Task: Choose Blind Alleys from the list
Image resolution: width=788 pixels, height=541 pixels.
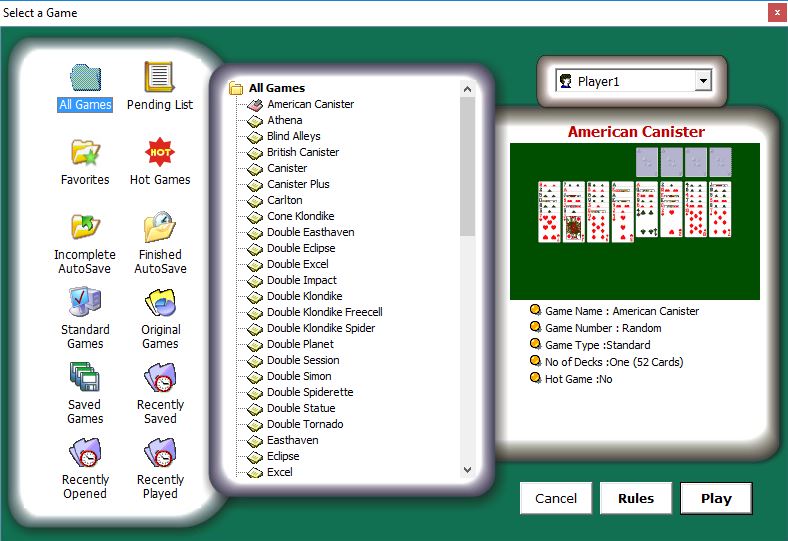Action: point(293,136)
